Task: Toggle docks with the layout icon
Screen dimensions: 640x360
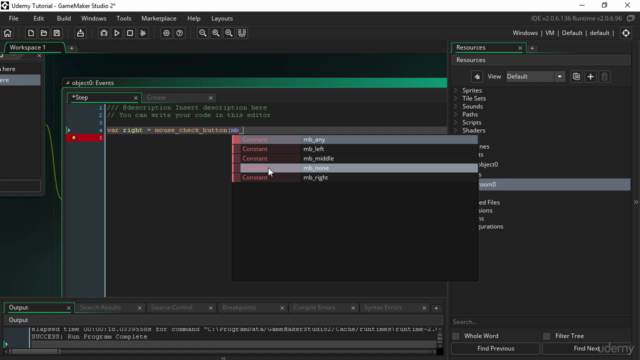Action: click(242, 33)
